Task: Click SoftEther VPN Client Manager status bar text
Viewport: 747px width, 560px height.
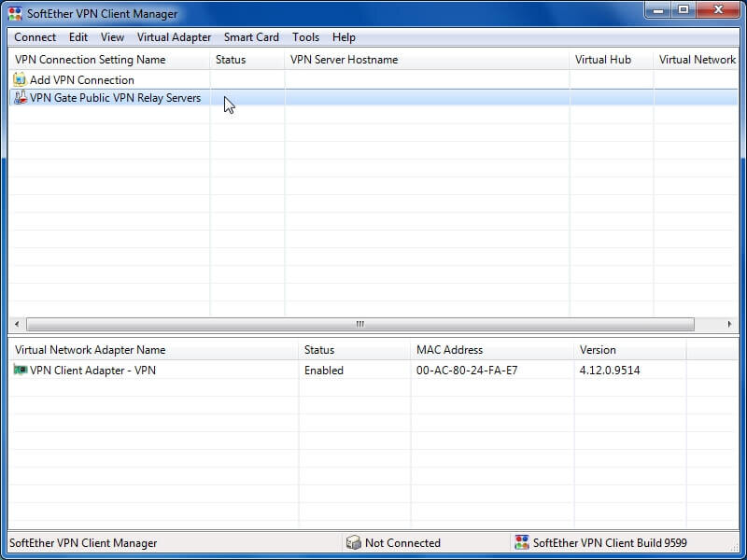Action: coord(83,543)
